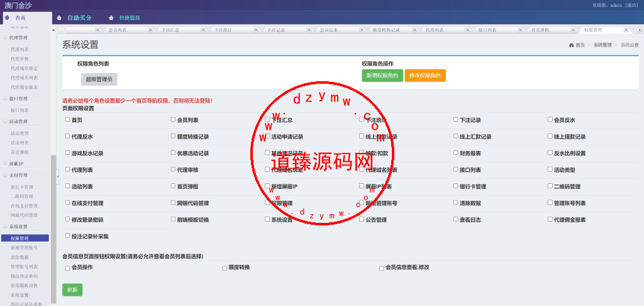This screenshot has width=644, height=306.
Task: Tick the 首页 permission checkbox
Action: [68, 120]
